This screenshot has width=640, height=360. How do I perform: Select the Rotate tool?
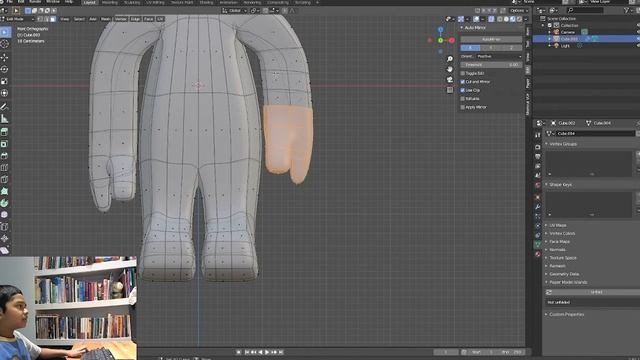coord(5,69)
